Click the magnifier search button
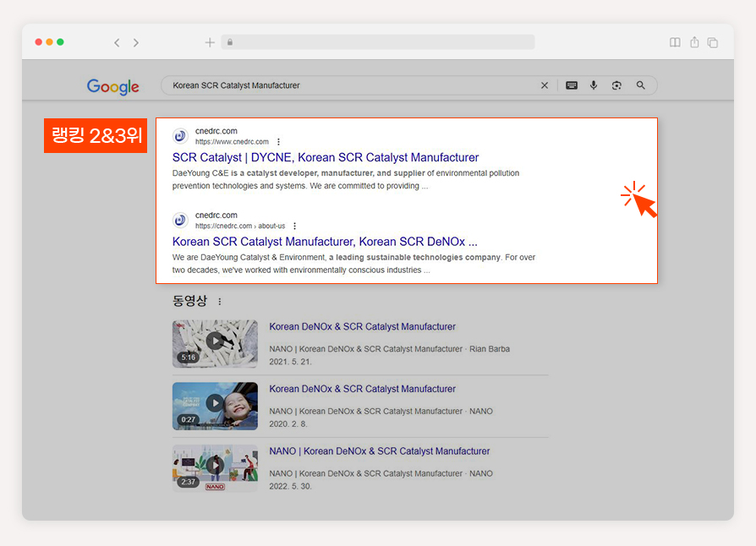This screenshot has height=546, width=756. point(640,85)
